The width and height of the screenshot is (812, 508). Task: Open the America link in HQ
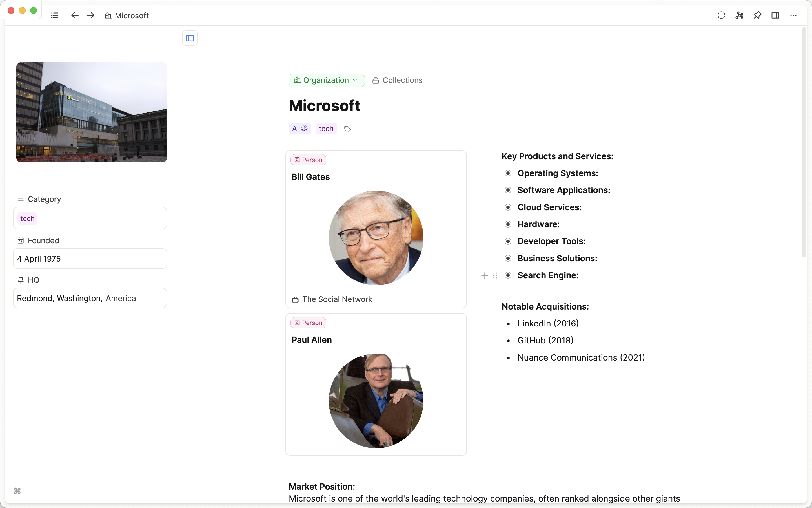coord(121,298)
